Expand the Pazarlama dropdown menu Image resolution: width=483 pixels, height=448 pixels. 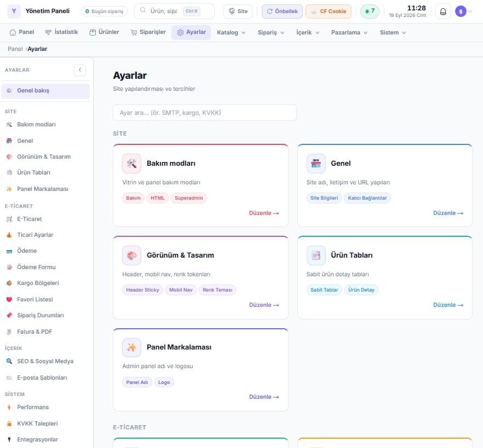(349, 32)
